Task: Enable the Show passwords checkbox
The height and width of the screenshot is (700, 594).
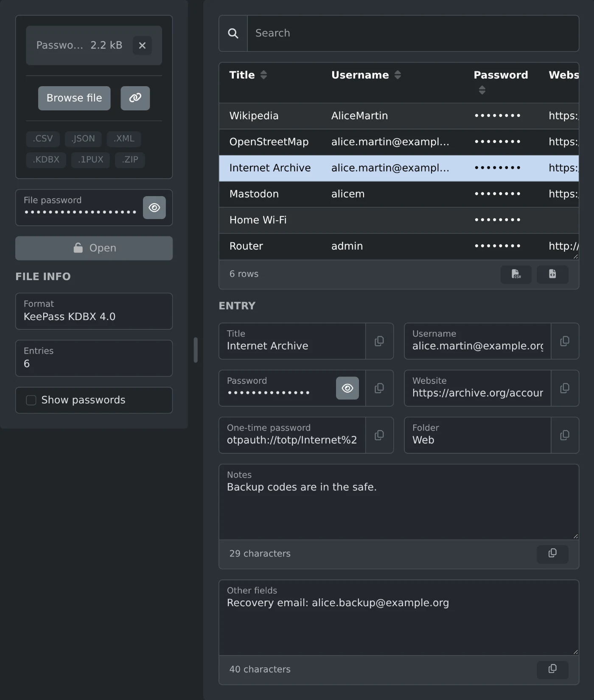Action: coord(31,400)
